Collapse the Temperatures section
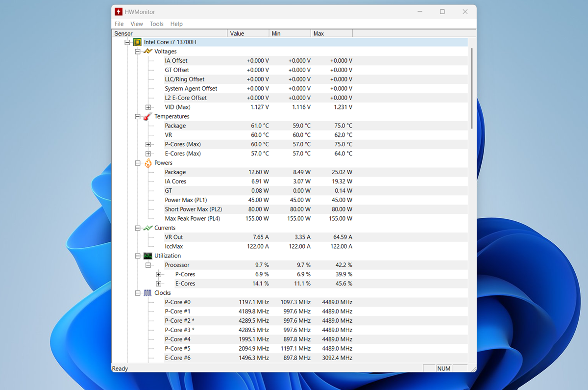Image resolution: width=588 pixels, height=390 pixels. 138,117
